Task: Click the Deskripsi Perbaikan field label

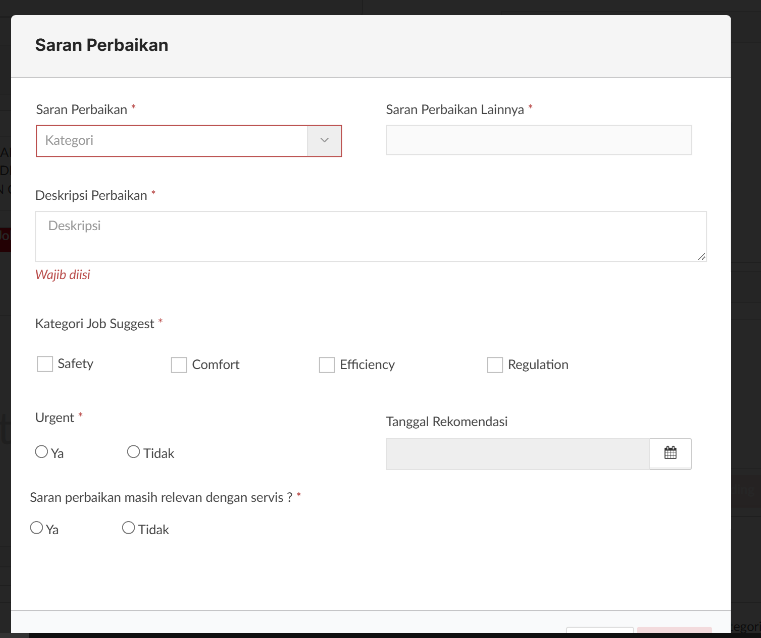Action: click(x=91, y=195)
